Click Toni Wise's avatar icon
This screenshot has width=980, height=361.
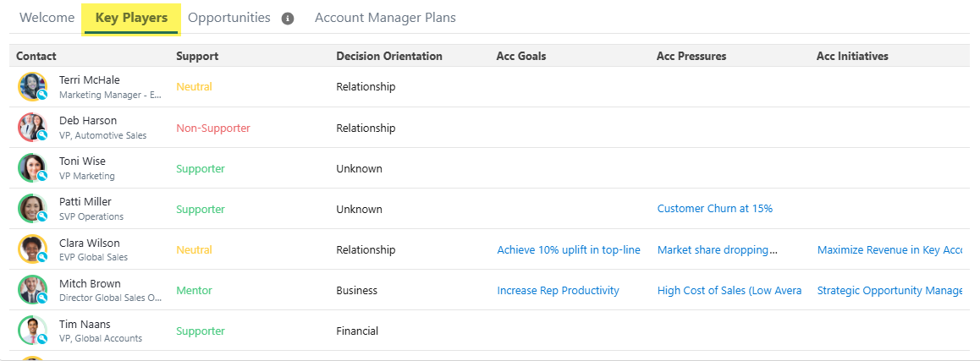32,168
